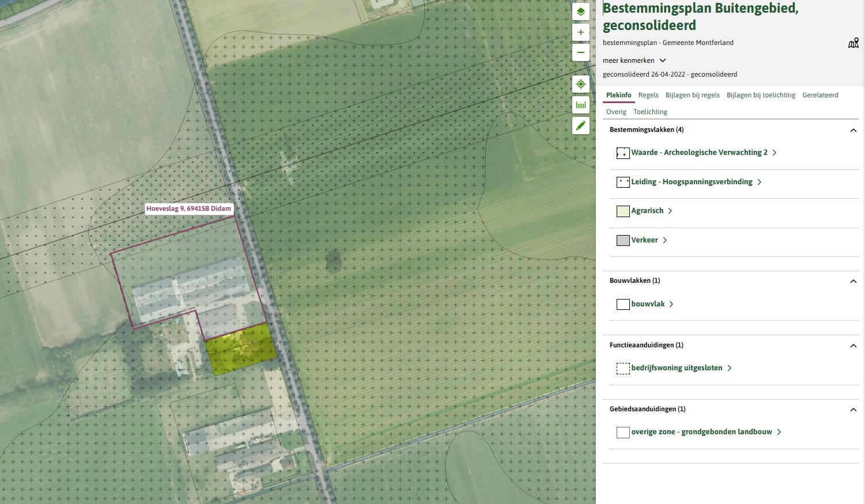Expand 'meer kenmerken' details
The image size is (865, 504).
pyautogui.click(x=634, y=60)
